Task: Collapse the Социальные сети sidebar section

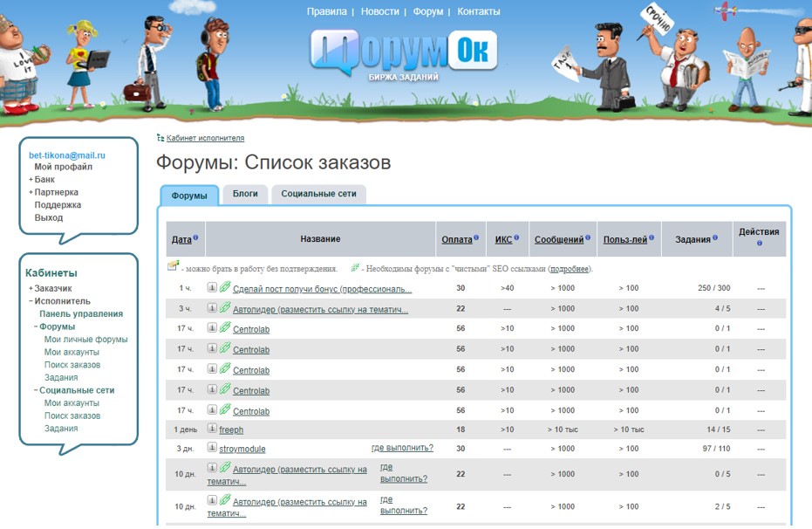Action: (36, 390)
